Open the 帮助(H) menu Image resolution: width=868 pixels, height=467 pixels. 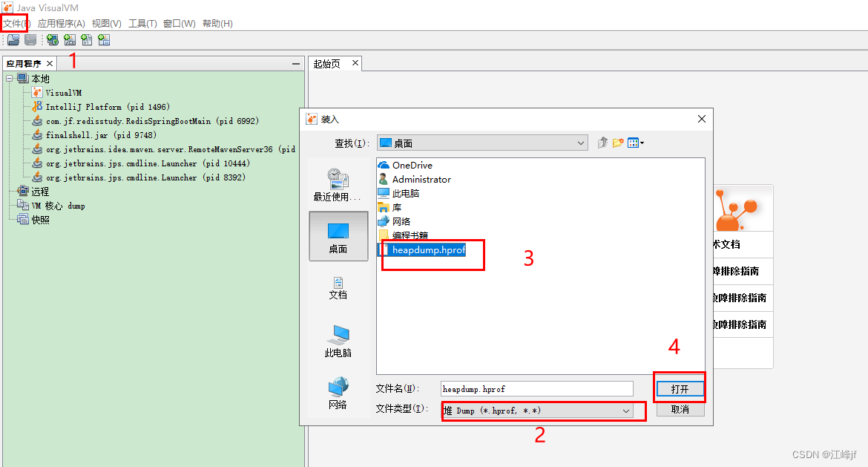[x=217, y=23]
